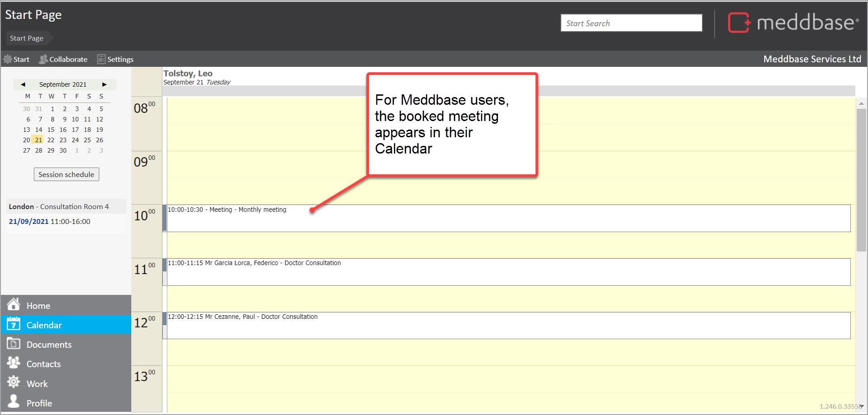Click the Session schedule button

coord(66,174)
